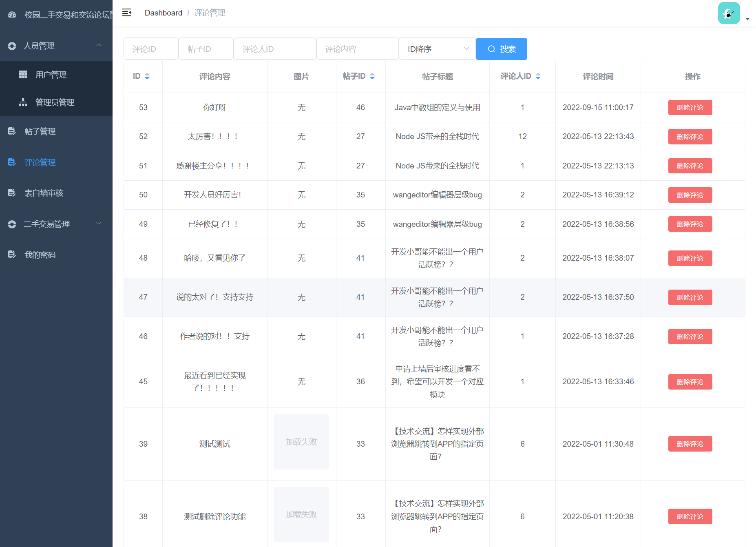The width and height of the screenshot is (756, 547).
Task: Open 表白墙审核 menu item
Action: [x=56, y=193]
